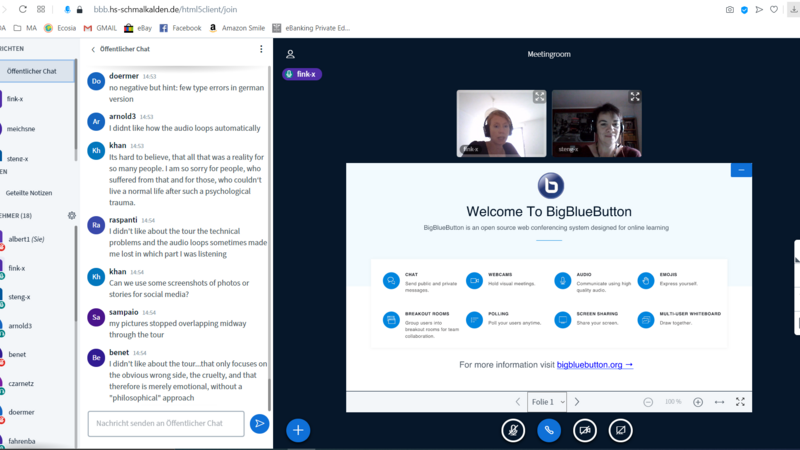
Task: Toggle microphone mute
Action: [513, 431]
